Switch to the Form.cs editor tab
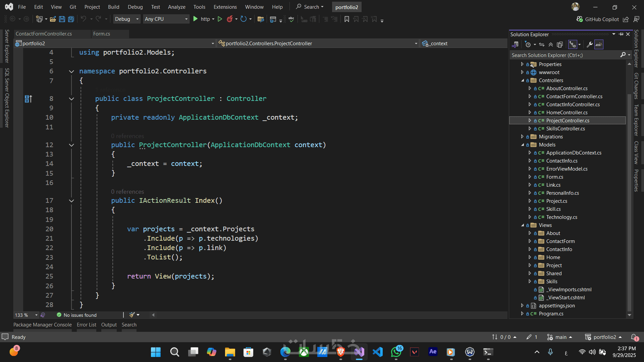 click(102, 34)
